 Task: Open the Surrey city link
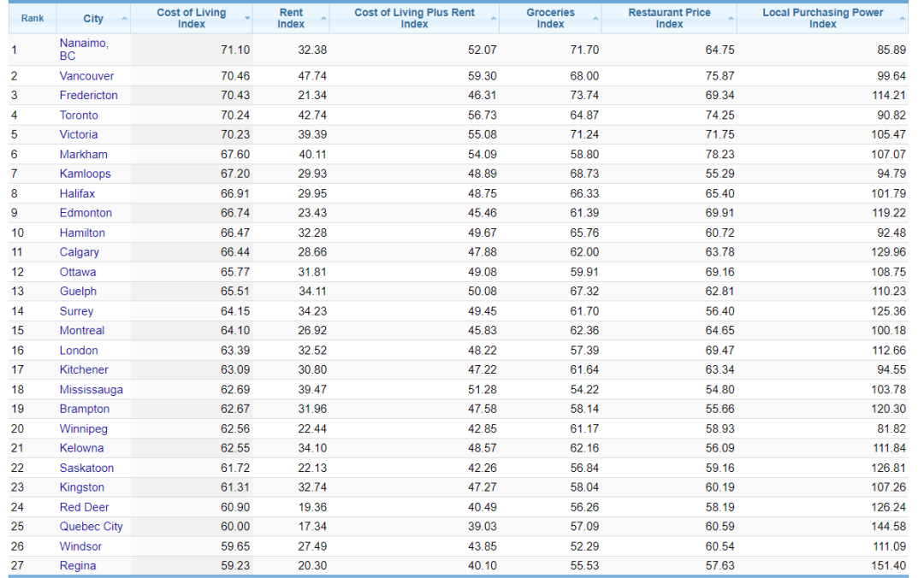coord(76,311)
